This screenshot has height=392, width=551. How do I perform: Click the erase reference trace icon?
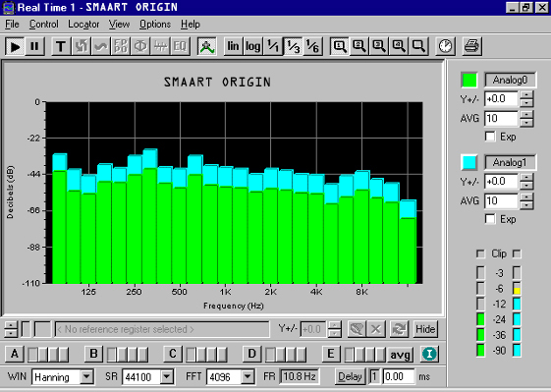tap(357, 329)
